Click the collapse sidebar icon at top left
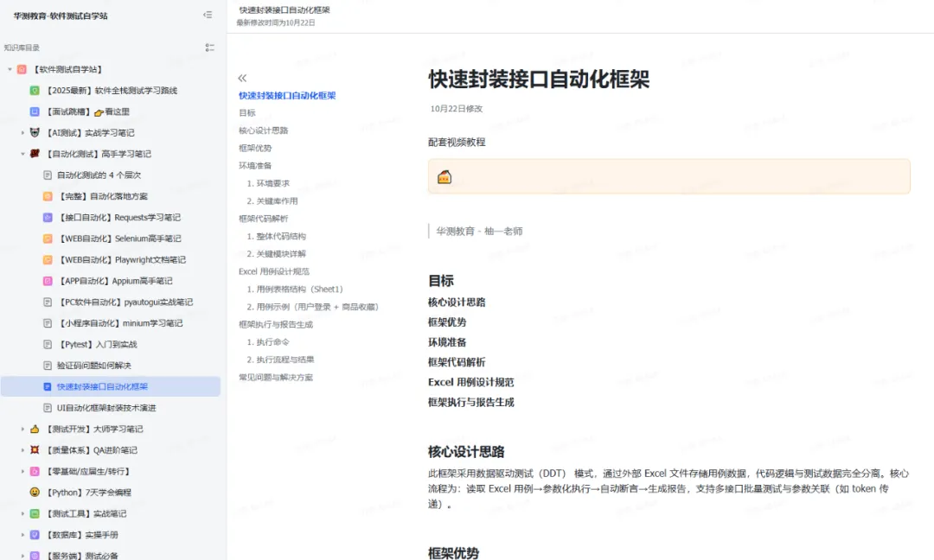934x560 pixels. 208,15
